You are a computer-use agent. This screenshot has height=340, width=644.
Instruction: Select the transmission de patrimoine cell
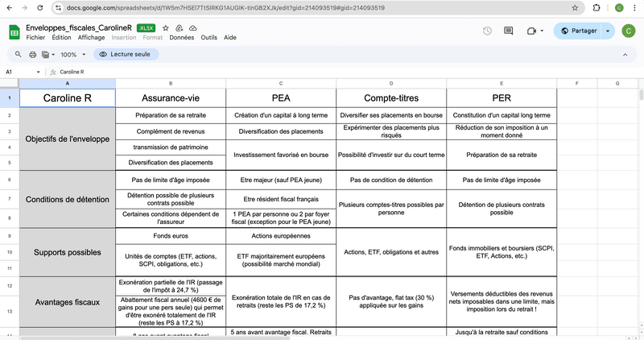pos(171,147)
